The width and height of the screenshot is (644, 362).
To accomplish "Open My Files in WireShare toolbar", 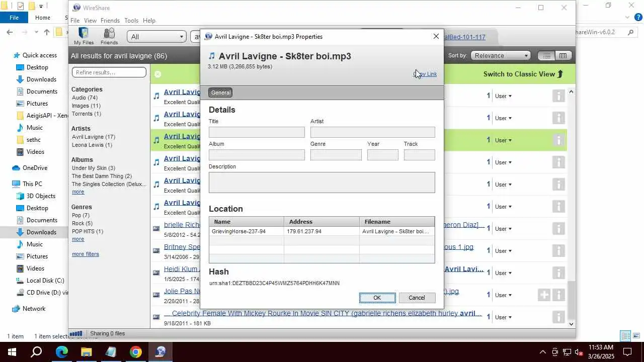I will click(x=84, y=36).
